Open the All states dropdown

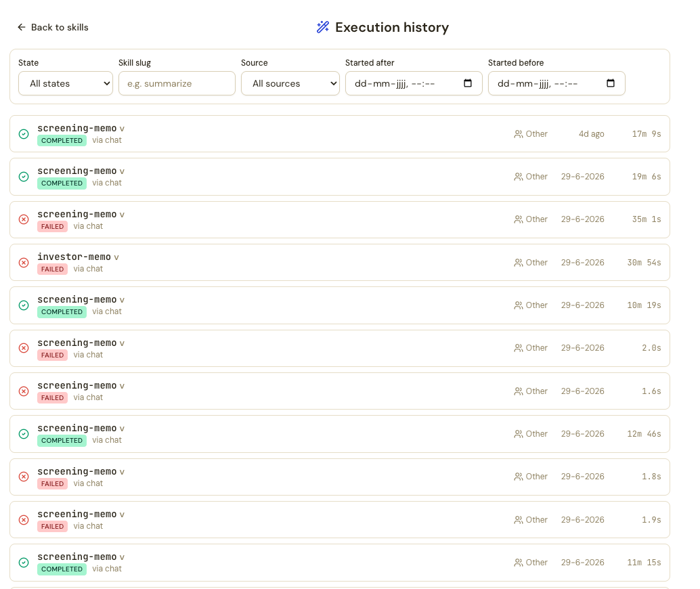tap(66, 83)
